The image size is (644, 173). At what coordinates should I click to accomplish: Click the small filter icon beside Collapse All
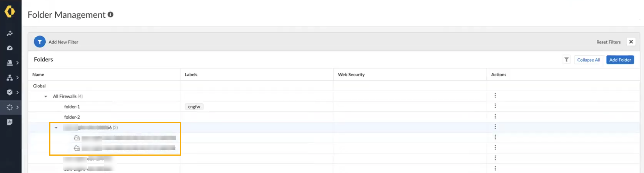coord(566,60)
